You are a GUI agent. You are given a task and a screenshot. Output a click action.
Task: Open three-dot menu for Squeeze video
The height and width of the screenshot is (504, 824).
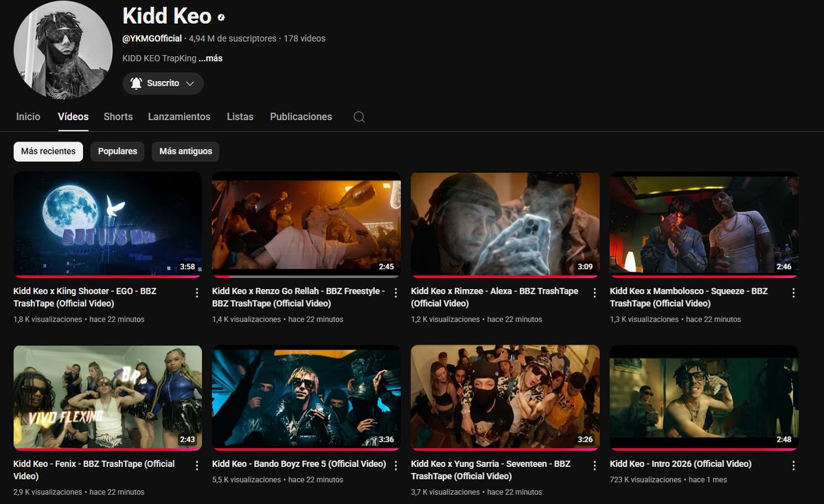pyautogui.click(x=793, y=293)
